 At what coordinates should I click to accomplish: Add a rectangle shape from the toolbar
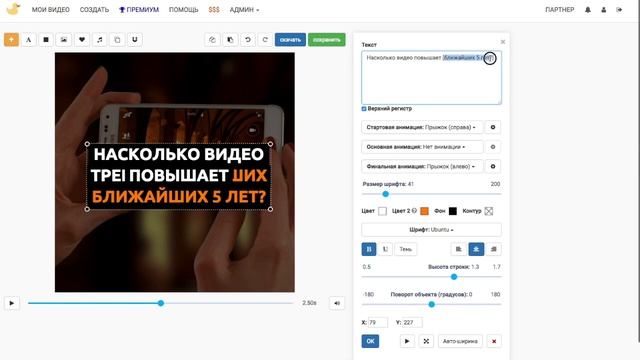(x=46, y=40)
